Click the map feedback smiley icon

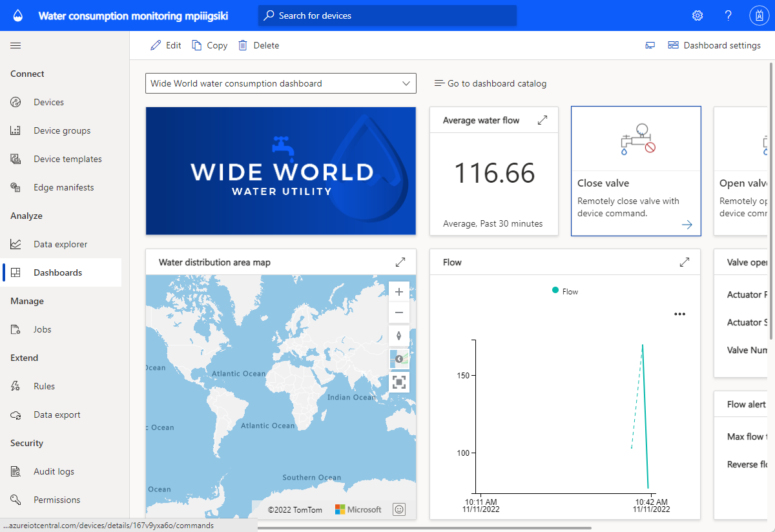(x=399, y=509)
